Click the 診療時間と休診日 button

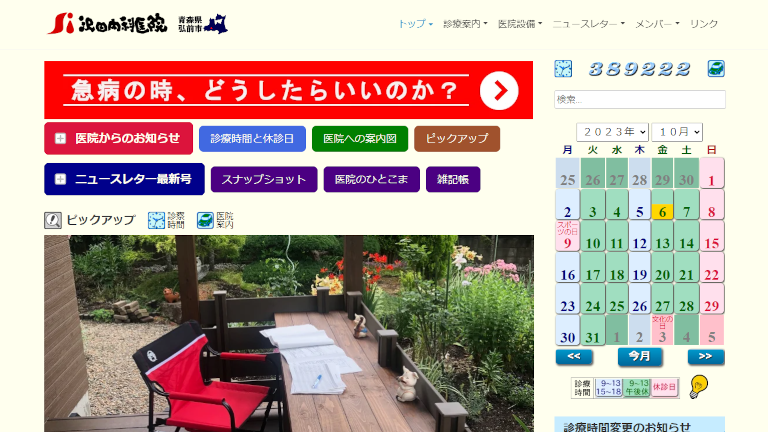pos(252,139)
